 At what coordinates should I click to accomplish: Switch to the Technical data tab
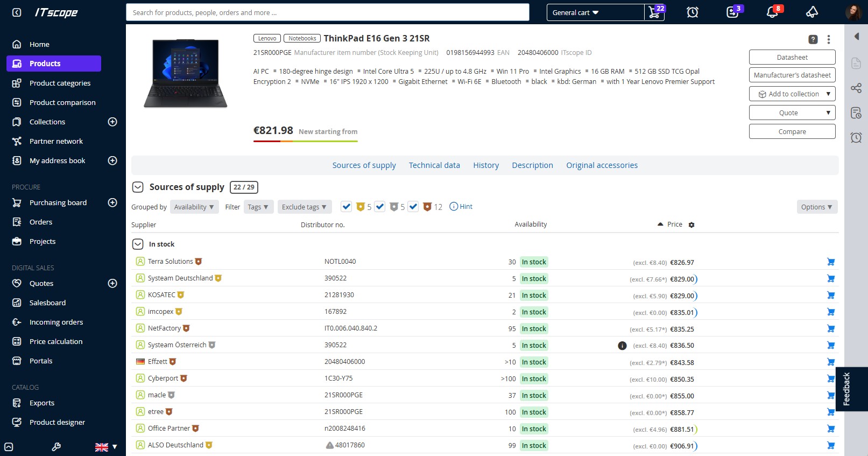click(434, 165)
